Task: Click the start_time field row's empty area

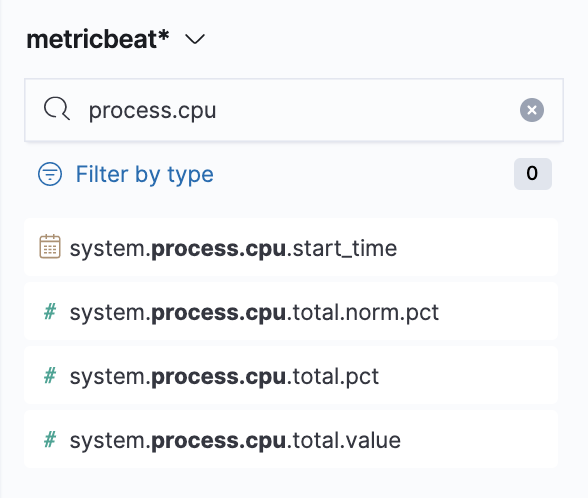Action: tap(476, 247)
